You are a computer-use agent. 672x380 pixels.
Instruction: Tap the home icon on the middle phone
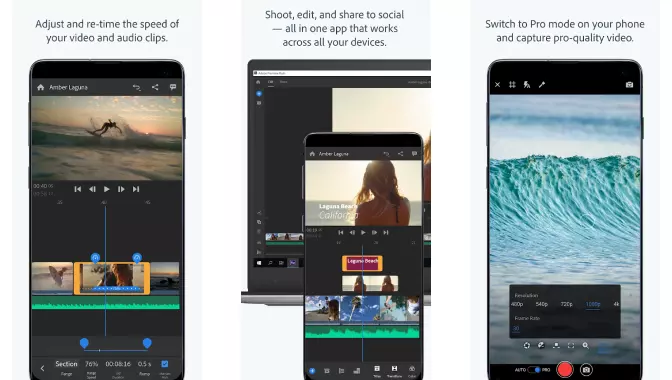point(312,154)
